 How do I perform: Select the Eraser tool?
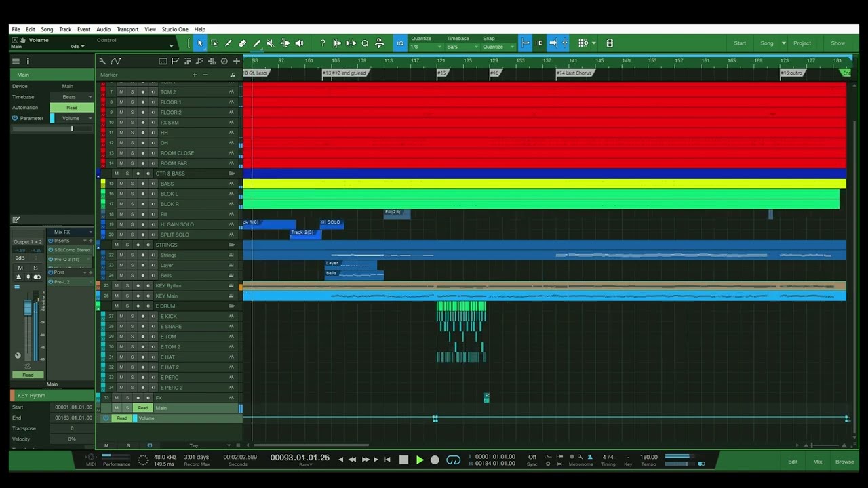(x=243, y=43)
